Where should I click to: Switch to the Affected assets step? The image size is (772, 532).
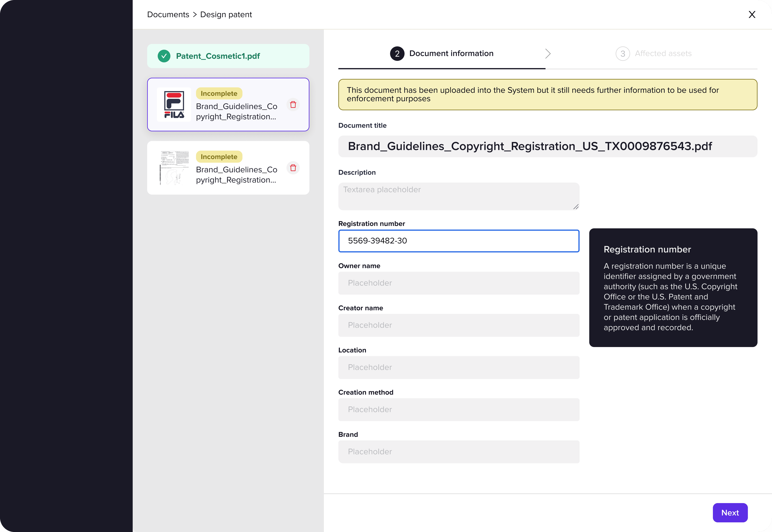point(663,54)
